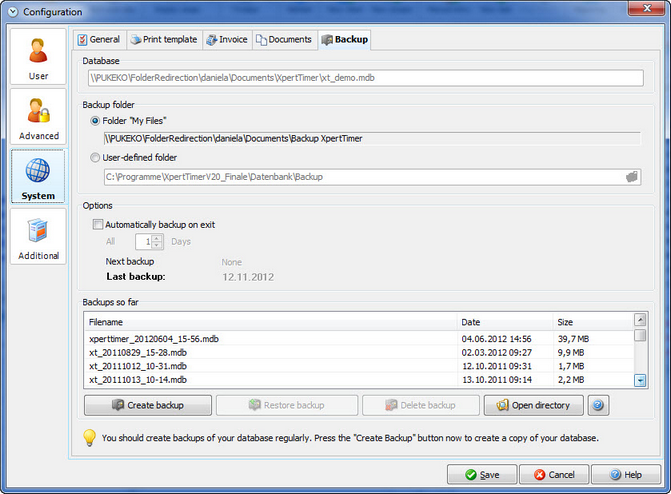The height and width of the screenshot is (494, 671).
Task: Choose User-defined folder radio option
Action: 95,158
